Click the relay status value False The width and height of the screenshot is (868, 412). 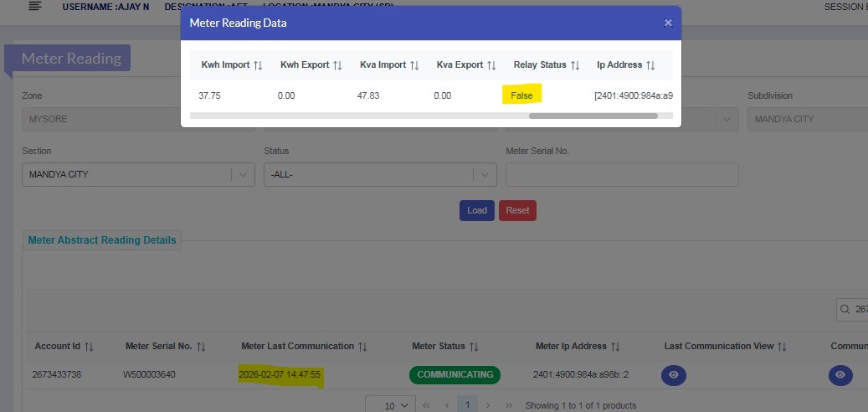[521, 95]
